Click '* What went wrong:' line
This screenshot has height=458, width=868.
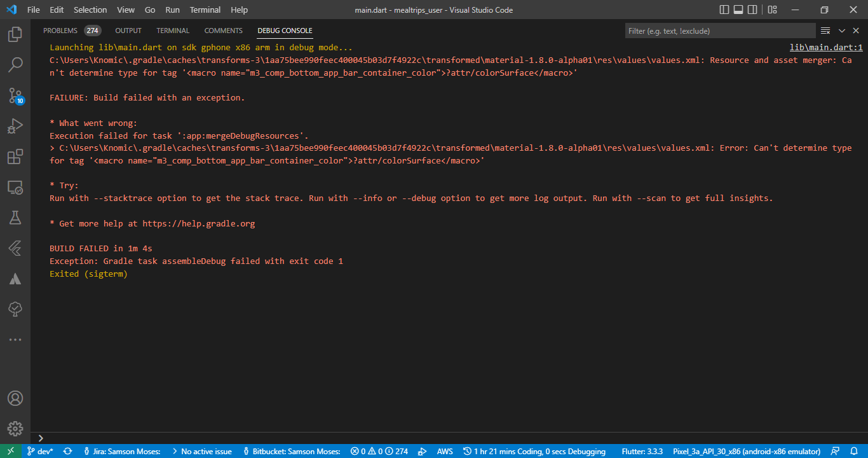pyautogui.click(x=93, y=123)
